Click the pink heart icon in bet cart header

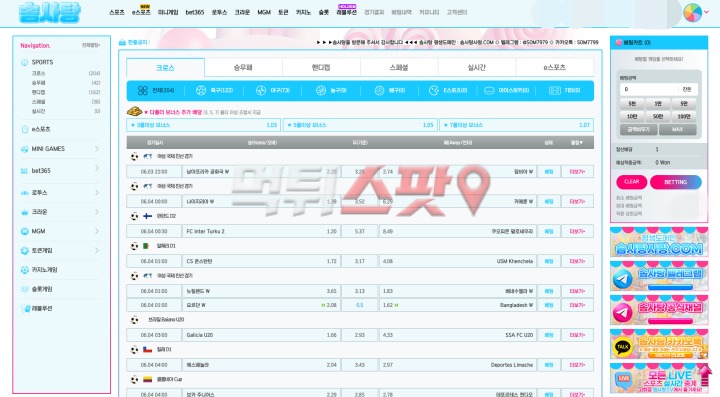tap(619, 43)
